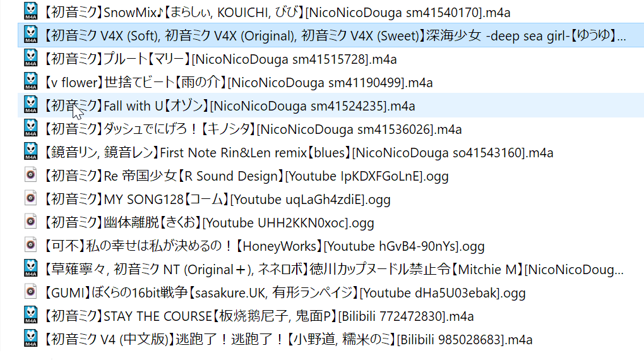Image resolution: width=644 pixels, height=360 pixels.
Task: Select the file name 世捨てビート【雨の介】
Action: click(238, 83)
